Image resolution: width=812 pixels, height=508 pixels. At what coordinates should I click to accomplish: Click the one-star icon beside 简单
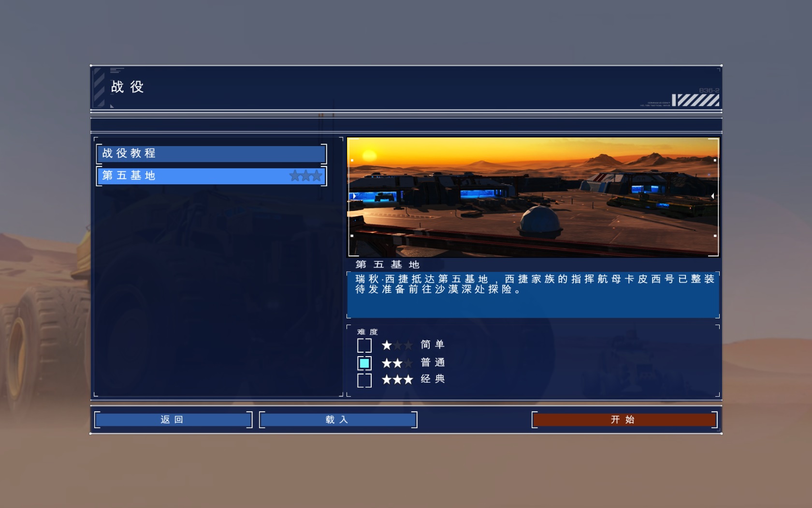click(397, 345)
